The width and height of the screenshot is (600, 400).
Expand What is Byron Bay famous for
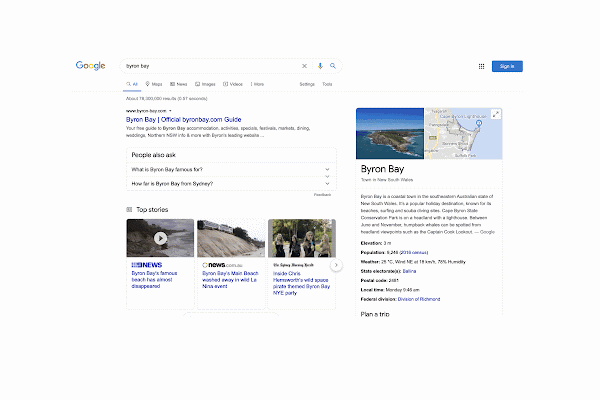[231, 169]
